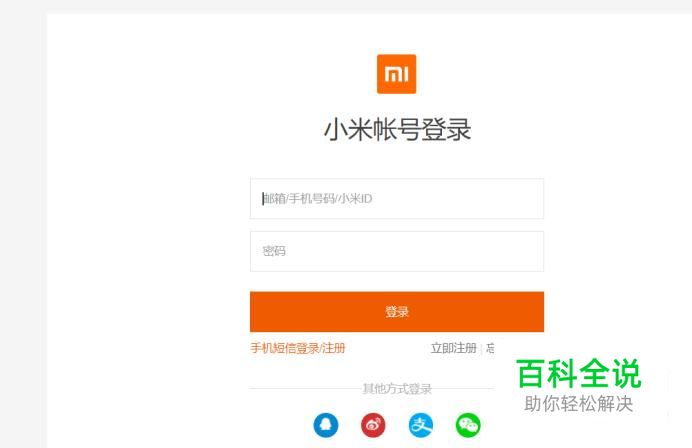Click the gray 助你轻松解决 caption

coord(579,403)
